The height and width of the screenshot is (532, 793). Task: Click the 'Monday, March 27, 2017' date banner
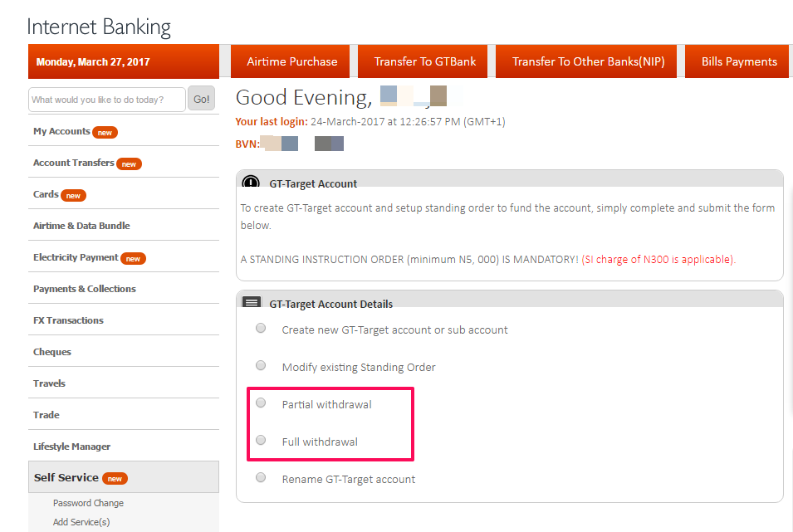(x=124, y=61)
